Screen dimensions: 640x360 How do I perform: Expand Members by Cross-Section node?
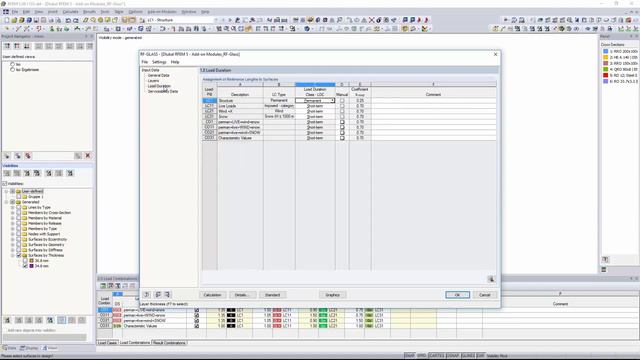13,213
